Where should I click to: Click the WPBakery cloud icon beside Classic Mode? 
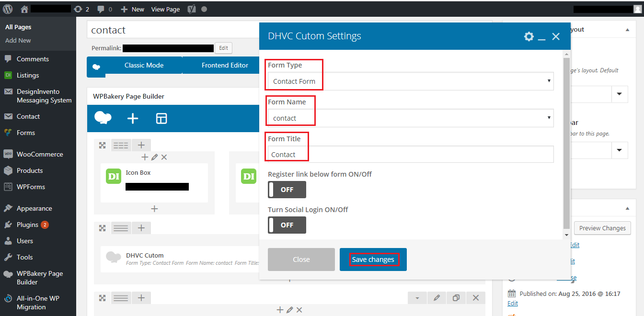96,67
